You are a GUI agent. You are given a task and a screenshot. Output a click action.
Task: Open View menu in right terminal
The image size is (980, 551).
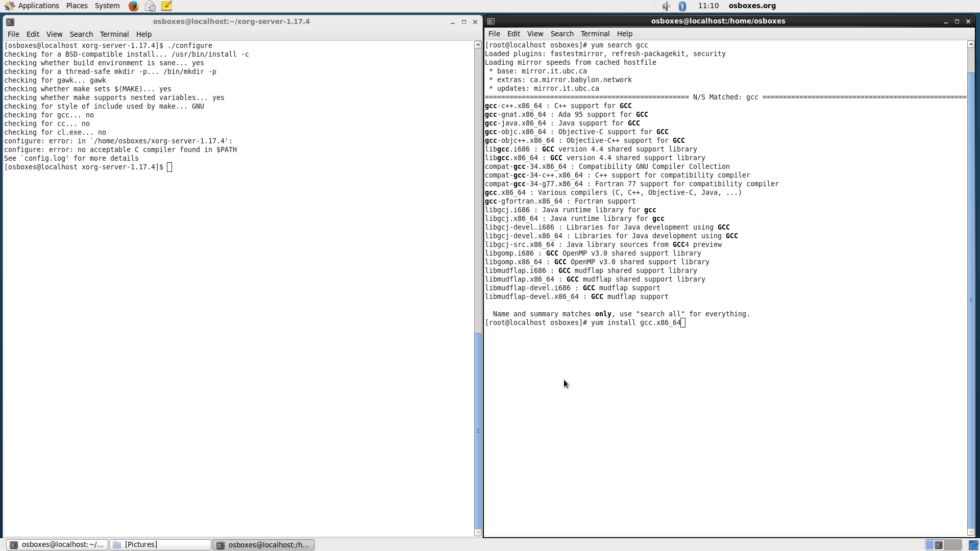(535, 34)
